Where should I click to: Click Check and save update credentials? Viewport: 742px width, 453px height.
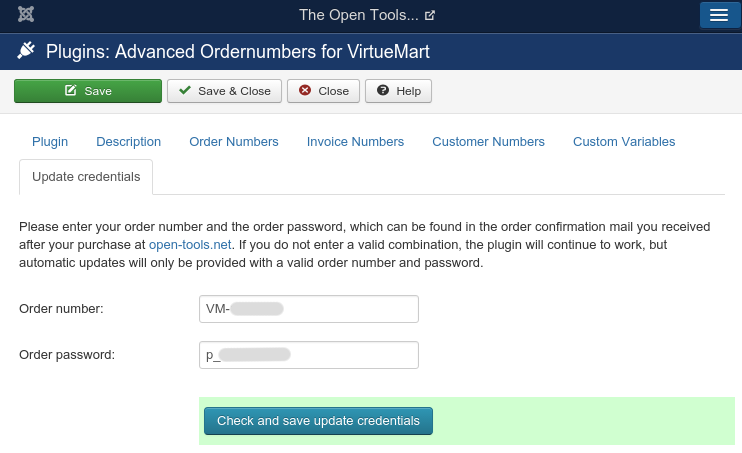tap(318, 421)
